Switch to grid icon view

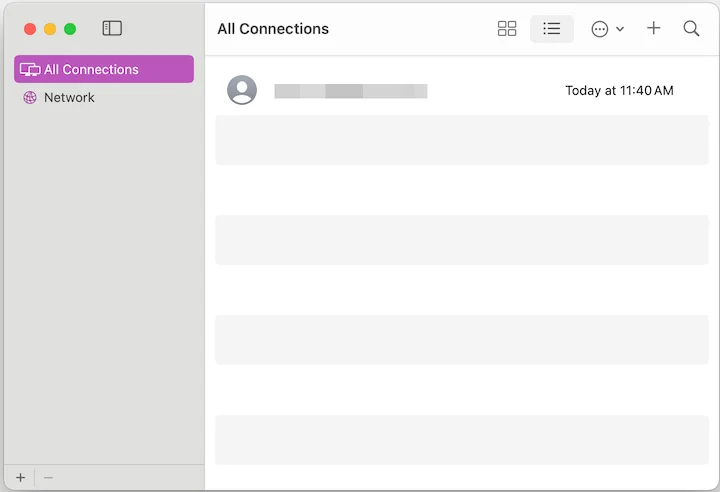click(507, 29)
